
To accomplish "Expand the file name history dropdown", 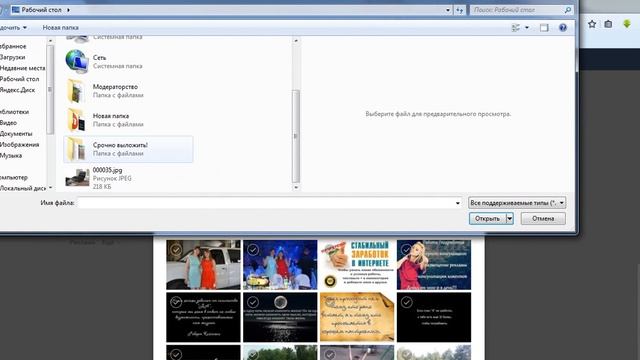I will [458, 203].
